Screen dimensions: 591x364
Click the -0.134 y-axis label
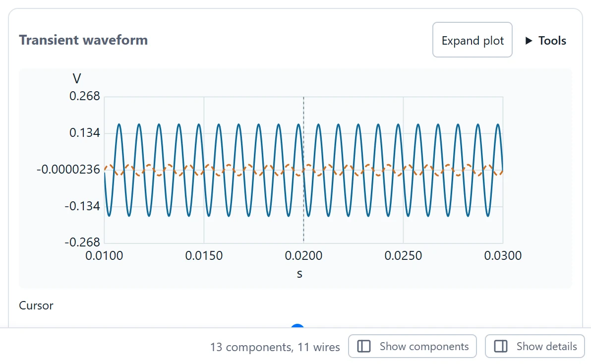(82, 206)
